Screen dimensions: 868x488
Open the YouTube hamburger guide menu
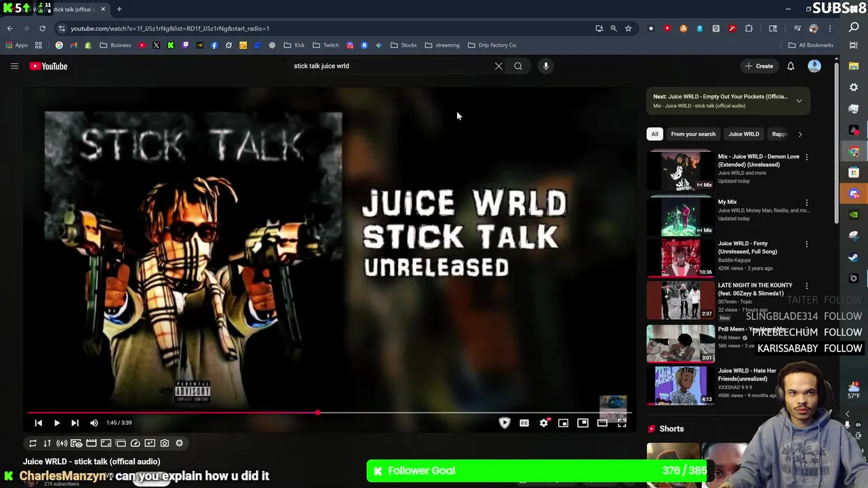[x=14, y=66]
